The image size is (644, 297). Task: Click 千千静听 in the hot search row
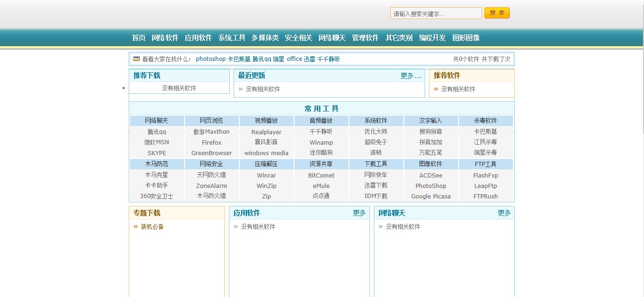pyautogui.click(x=328, y=59)
